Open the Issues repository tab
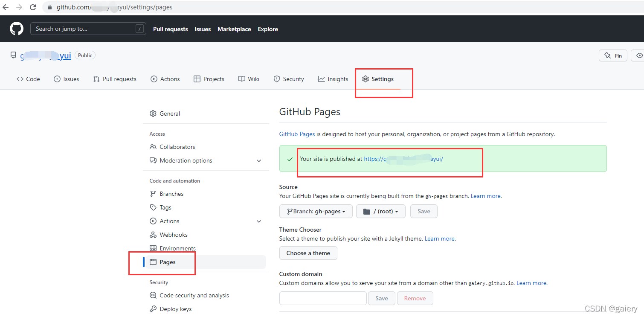This screenshot has width=644, height=317. point(67,79)
